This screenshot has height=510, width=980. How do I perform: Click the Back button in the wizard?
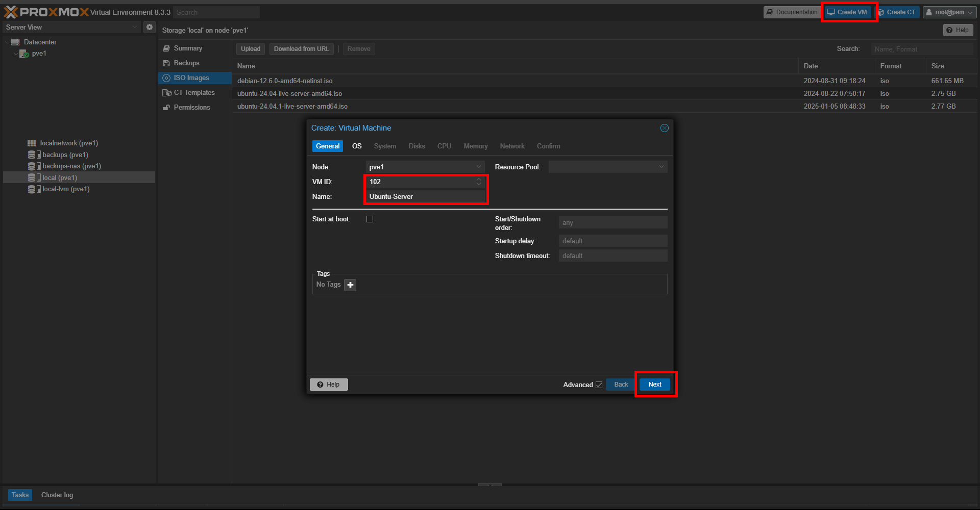(621, 385)
